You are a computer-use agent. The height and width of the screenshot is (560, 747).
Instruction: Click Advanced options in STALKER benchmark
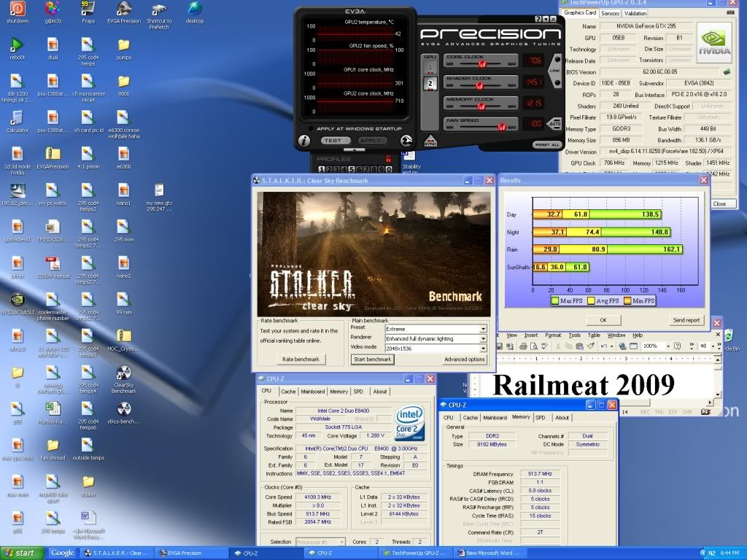point(464,359)
